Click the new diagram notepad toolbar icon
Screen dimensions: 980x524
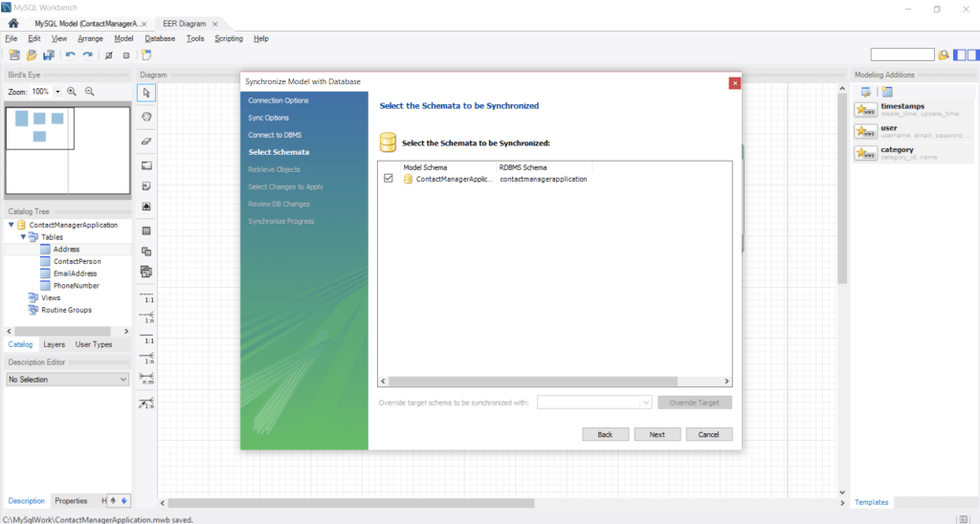(x=146, y=55)
